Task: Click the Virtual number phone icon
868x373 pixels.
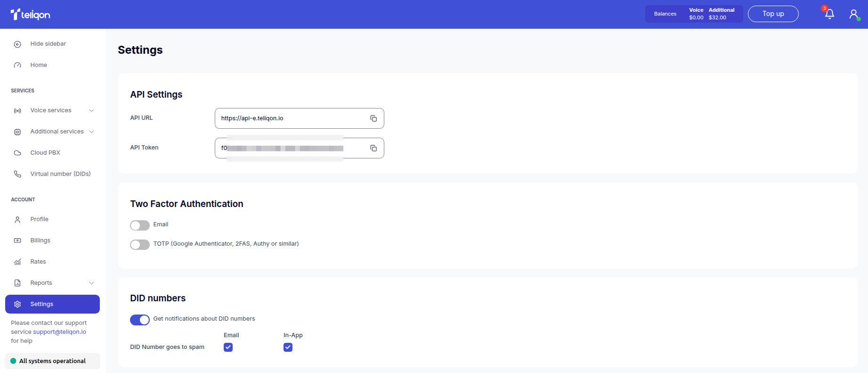Action: [x=17, y=174]
